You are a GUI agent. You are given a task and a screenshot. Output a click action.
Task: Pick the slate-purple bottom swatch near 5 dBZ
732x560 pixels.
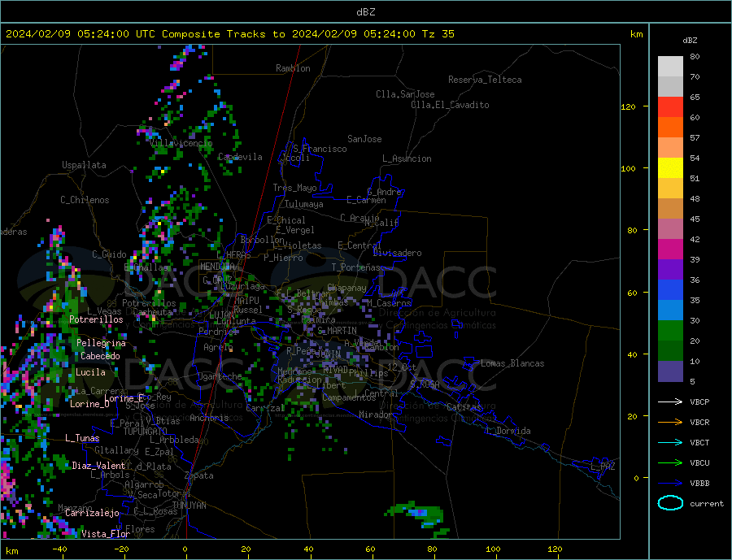pos(670,371)
